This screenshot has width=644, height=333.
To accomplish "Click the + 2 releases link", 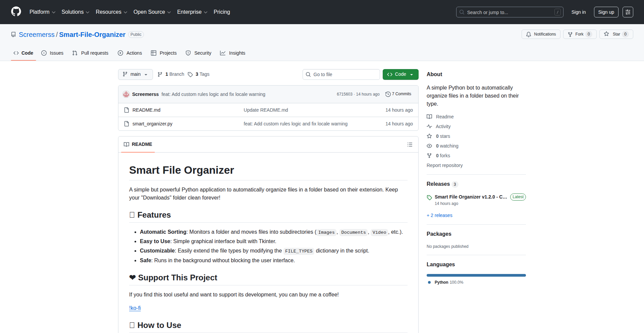I will tap(439, 215).
